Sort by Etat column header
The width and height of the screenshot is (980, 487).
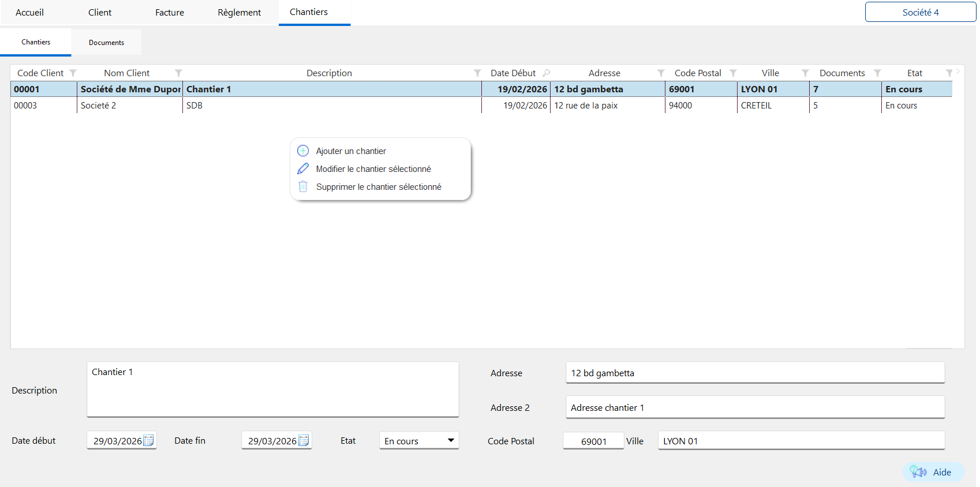coord(915,73)
